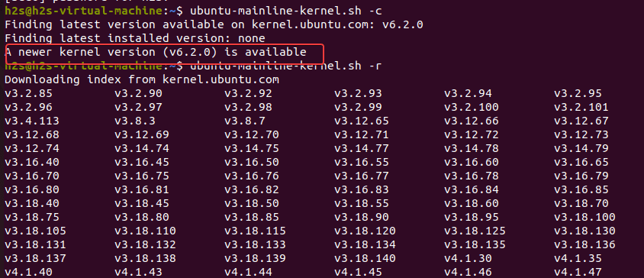Click the 'Downloading index from kernel.ubuntu.com' line

[142, 79]
